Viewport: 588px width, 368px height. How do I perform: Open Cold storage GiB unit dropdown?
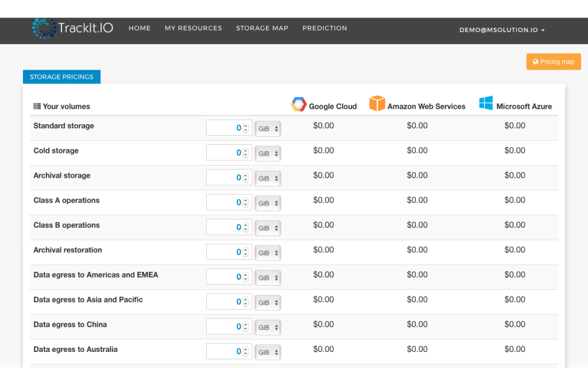click(x=268, y=154)
